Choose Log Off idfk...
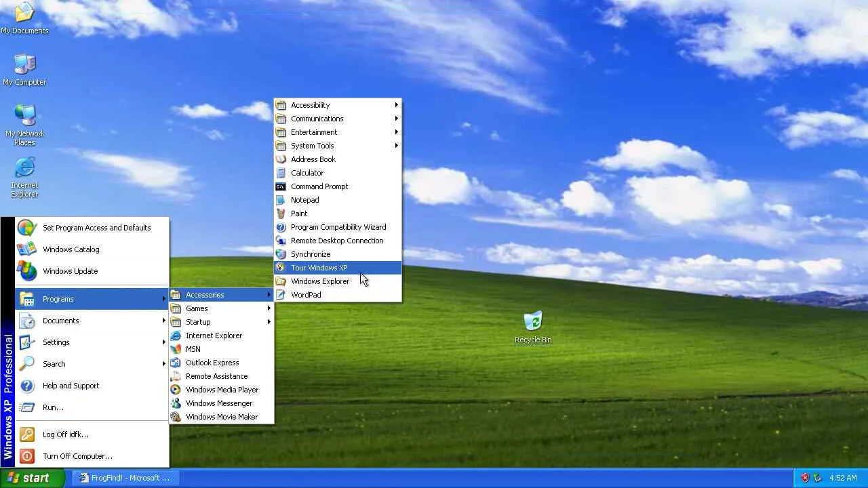The image size is (868, 488). (92, 434)
